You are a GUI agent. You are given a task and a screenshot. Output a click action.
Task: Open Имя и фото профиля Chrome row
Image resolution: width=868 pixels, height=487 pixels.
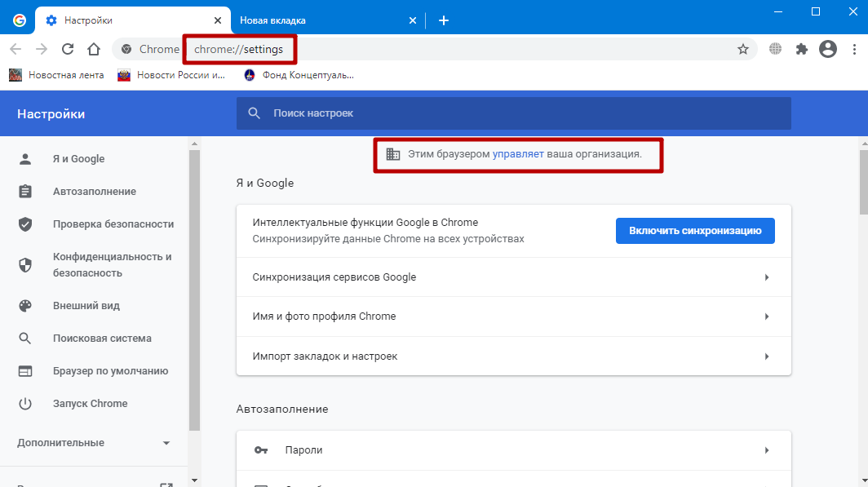point(513,317)
